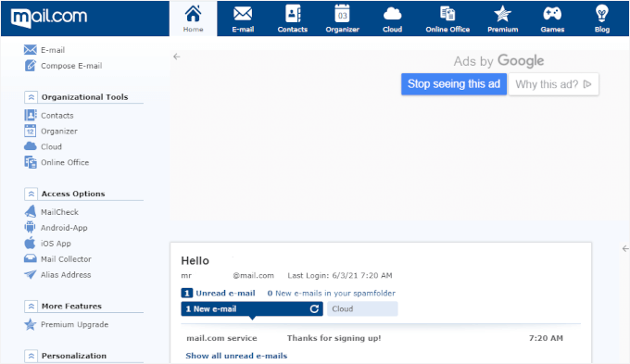Click the back arrow above the ad

[x=177, y=56]
